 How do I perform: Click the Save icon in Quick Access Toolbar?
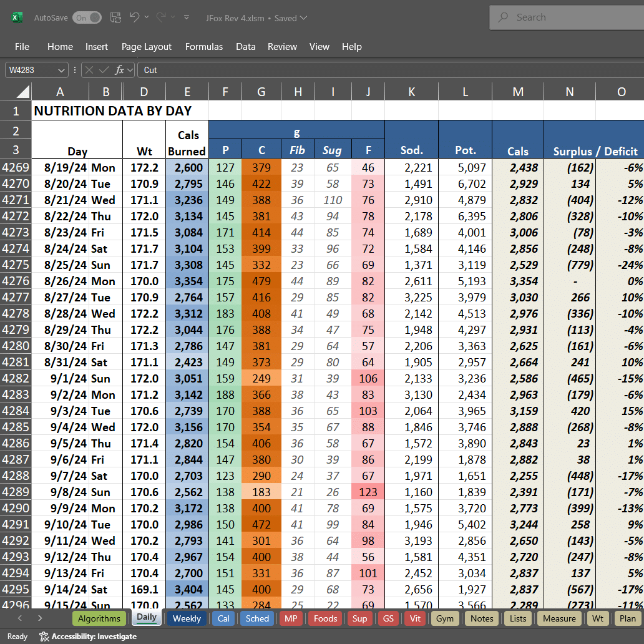[115, 17]
